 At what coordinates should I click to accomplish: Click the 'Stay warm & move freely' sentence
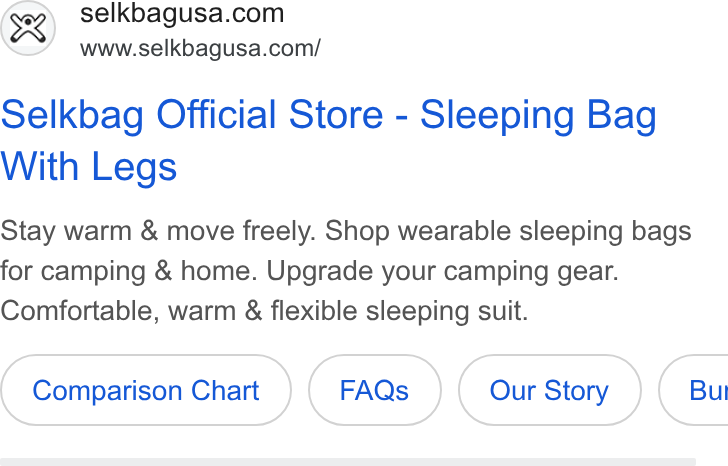pos(158,231)
